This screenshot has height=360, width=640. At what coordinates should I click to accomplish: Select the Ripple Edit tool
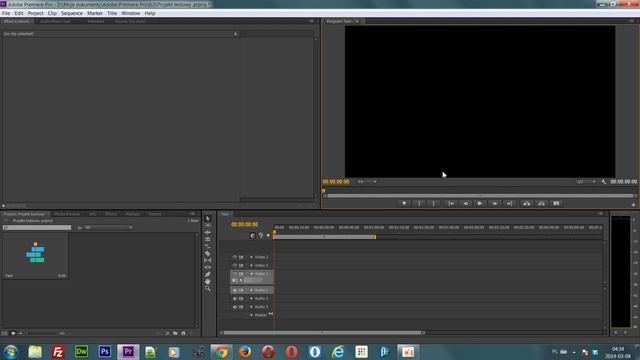(x=207, y=232)
